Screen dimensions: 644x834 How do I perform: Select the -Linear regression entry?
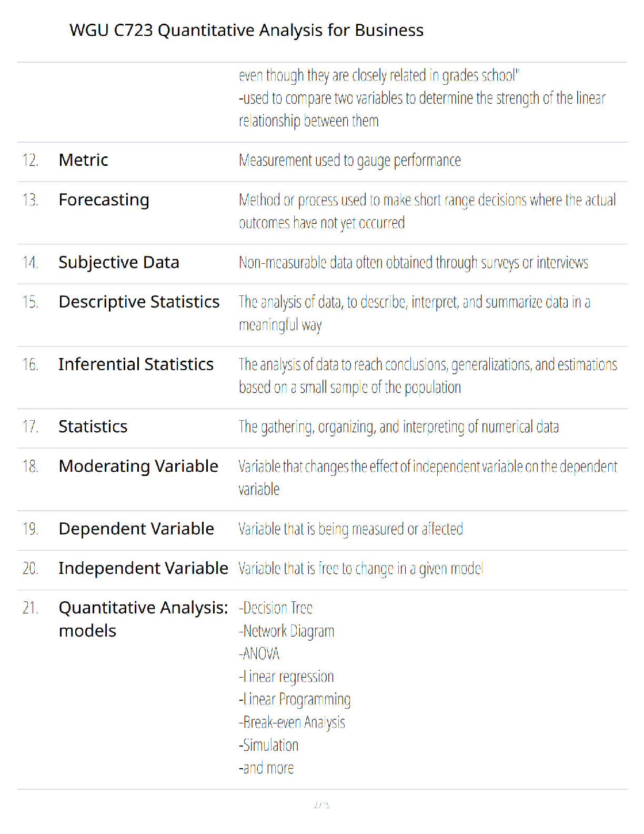point(287,677)
